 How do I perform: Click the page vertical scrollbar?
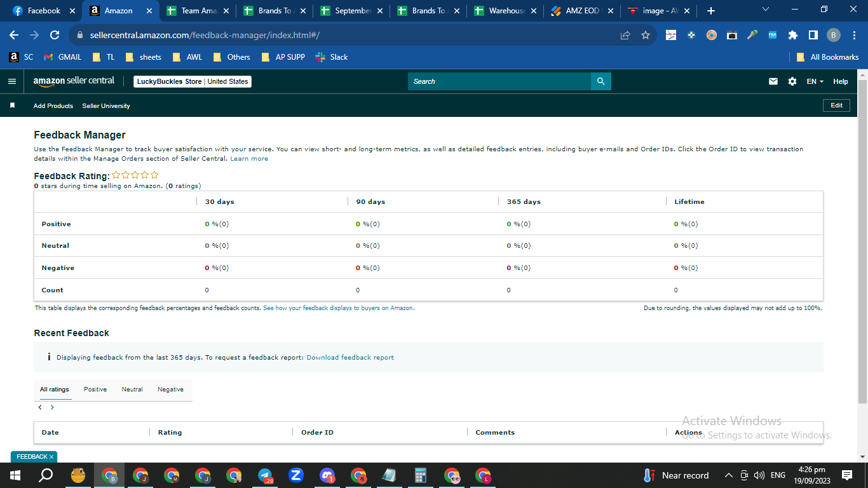coord(862,240)
